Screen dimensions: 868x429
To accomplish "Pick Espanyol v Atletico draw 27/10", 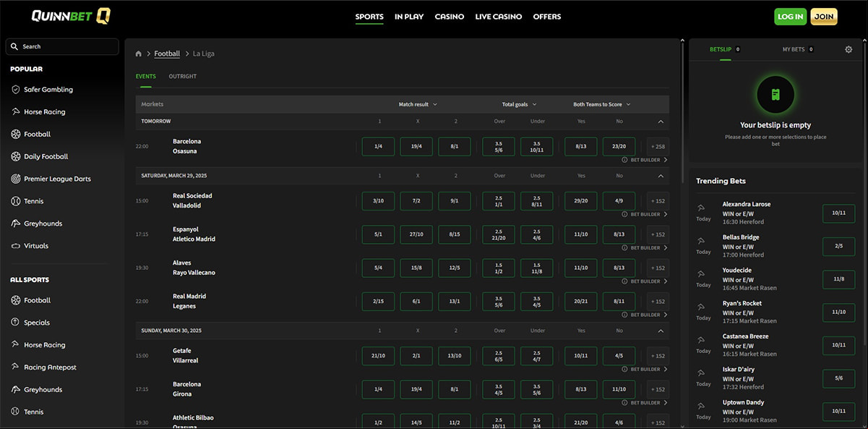I will pos(416,234).
